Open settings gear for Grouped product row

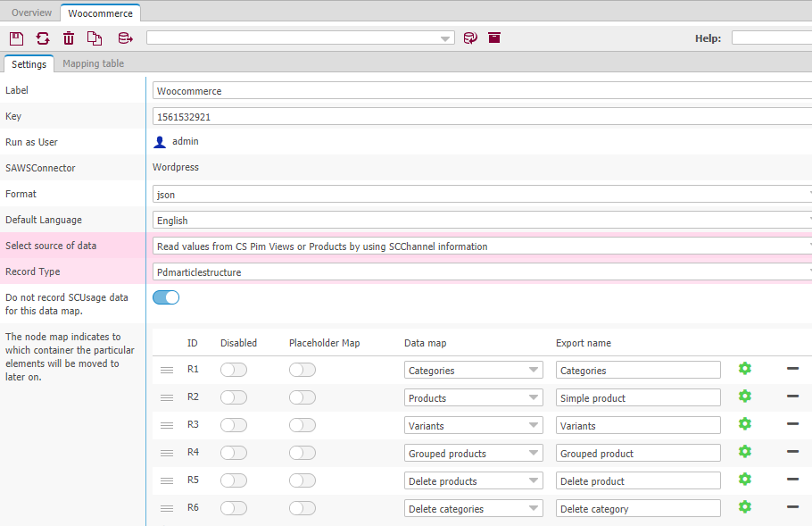(x=745, y=451)
